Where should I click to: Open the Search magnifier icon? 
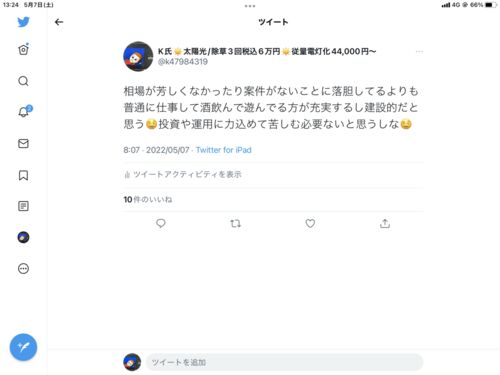pyautogui.click(x=23, y=81)
